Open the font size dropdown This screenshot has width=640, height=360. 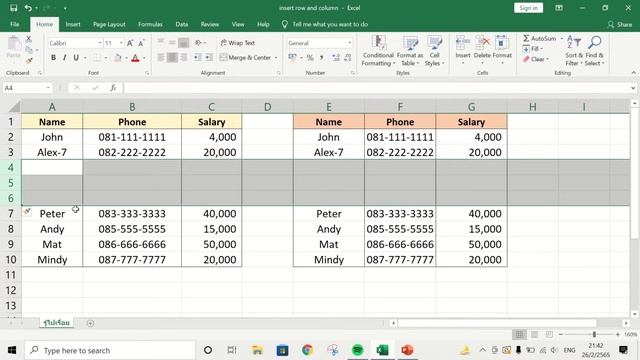pos(121,43)
